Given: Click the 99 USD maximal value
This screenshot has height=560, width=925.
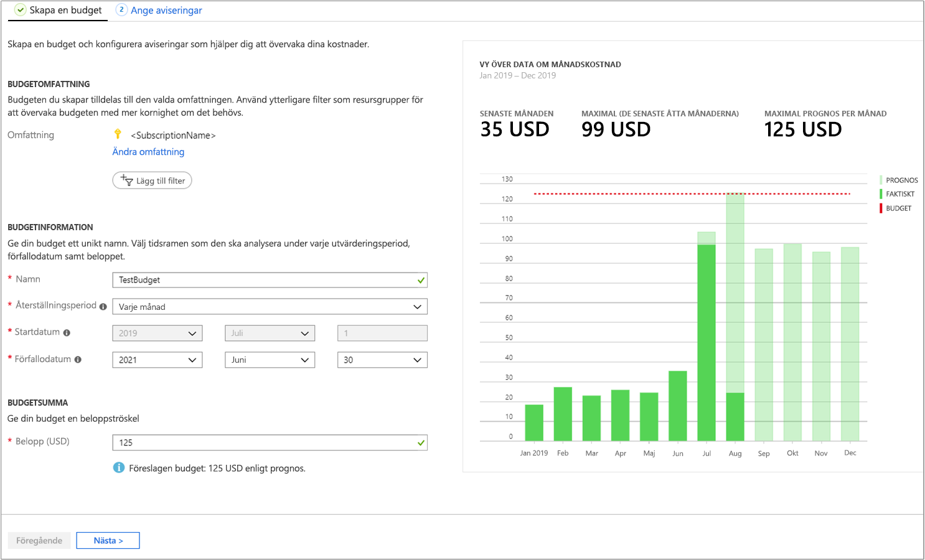Looking at the screenshot, I should tap(616, 129).
